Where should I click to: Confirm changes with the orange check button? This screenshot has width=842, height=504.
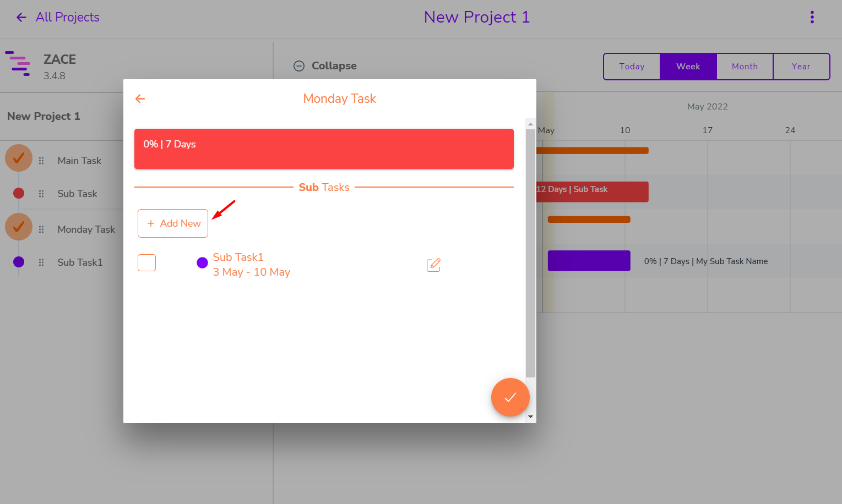[x=510, y=397]
